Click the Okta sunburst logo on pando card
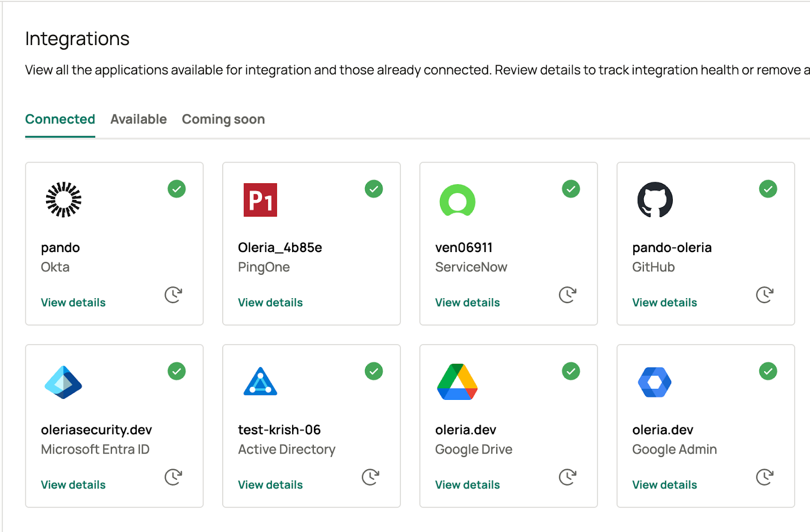This screenshot has height=532, width=810. pyautogui.click(x=63, y=199)
